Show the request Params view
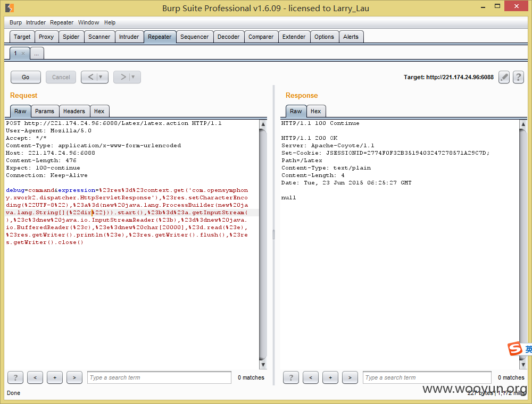This screenshot has height=404, width=532. 45,111
